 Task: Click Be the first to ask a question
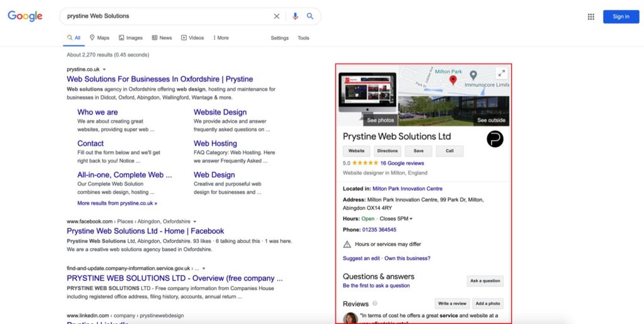pos(376,286)
